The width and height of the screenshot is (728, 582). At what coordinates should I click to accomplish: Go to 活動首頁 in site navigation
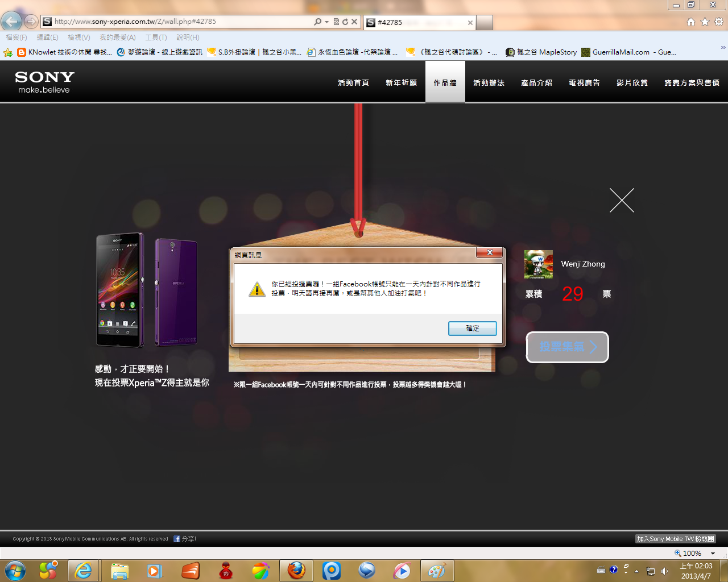click(x=354, y=82)
